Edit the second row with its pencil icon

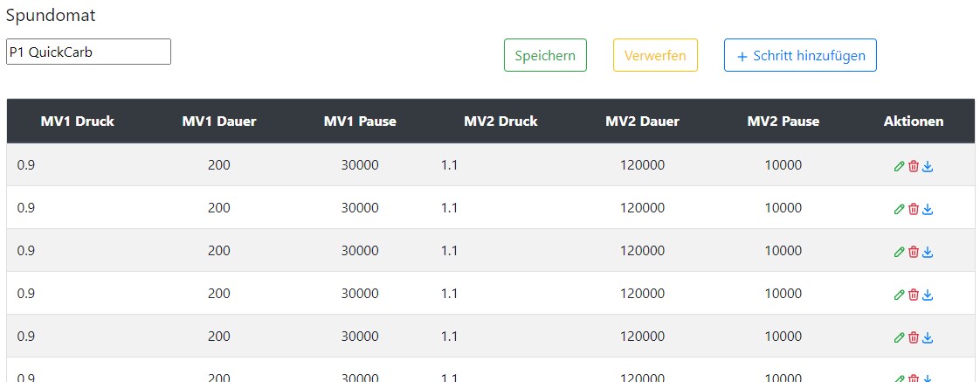click(x=899, y=209)
